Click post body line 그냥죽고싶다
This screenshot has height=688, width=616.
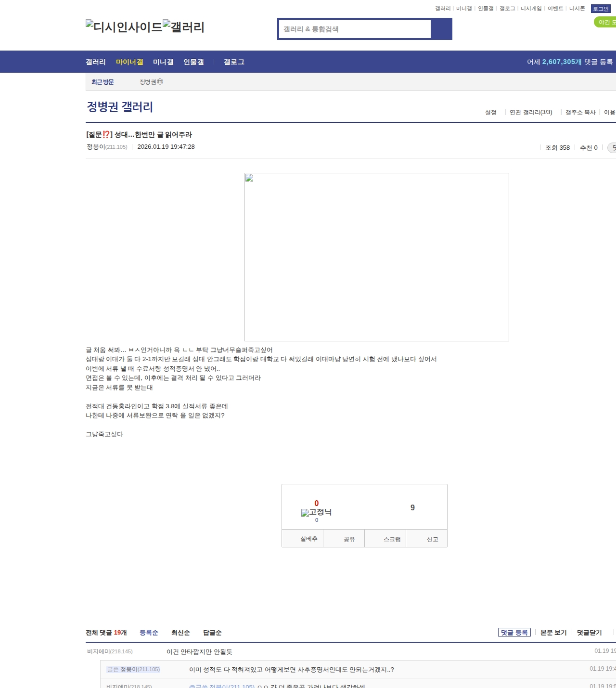(104, 434)
